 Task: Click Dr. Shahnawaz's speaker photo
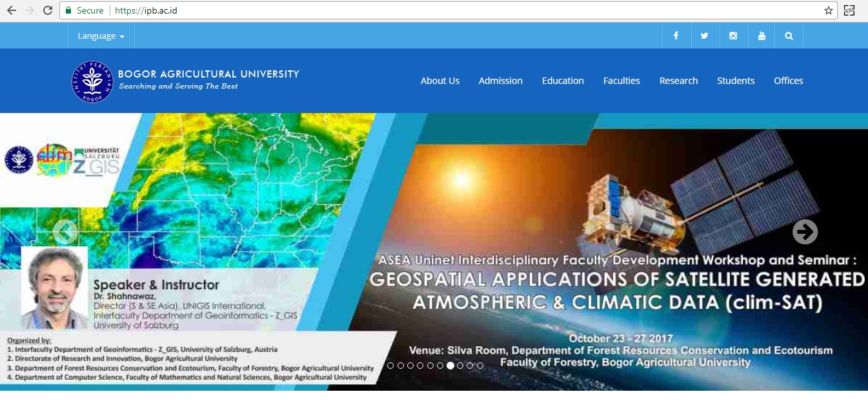tap(55, 288)
